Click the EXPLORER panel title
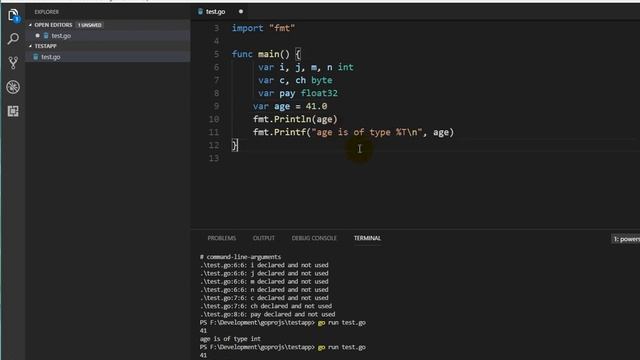640x360 pixels. pos(47,12)
